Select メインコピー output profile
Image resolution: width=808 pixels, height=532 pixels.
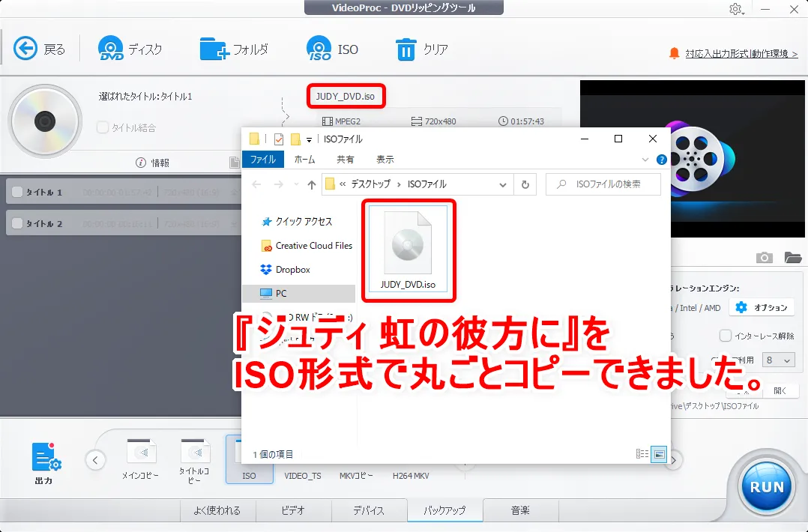[x=141, y=459]
